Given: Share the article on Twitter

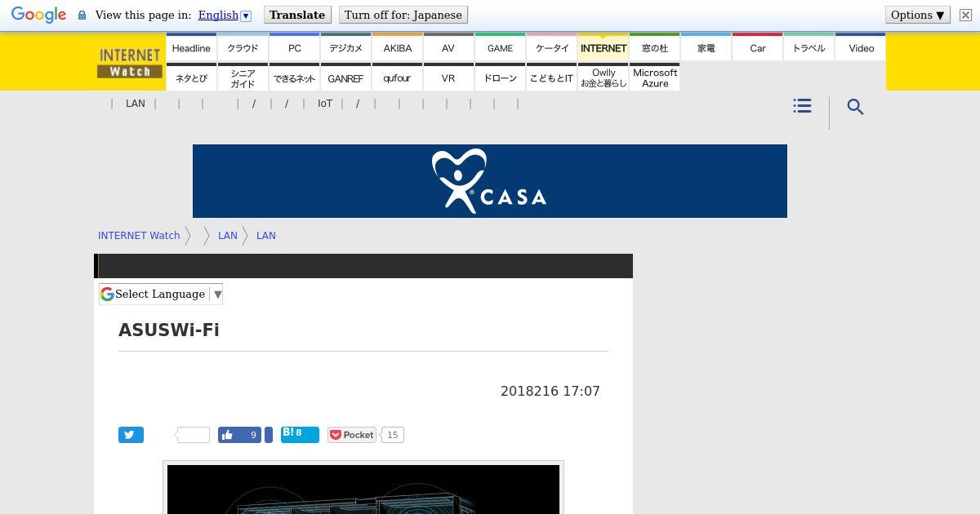Looking at the screenshot, I should [x=131, y=435].
